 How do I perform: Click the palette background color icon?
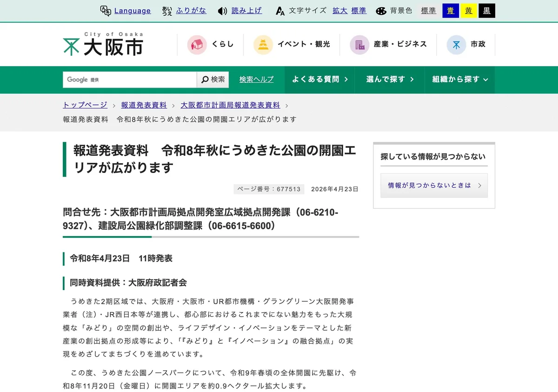pos(381,11)
